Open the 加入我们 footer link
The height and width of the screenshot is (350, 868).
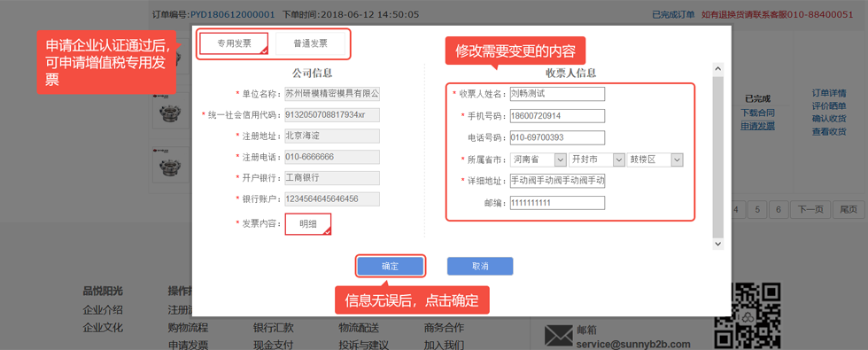444,345
